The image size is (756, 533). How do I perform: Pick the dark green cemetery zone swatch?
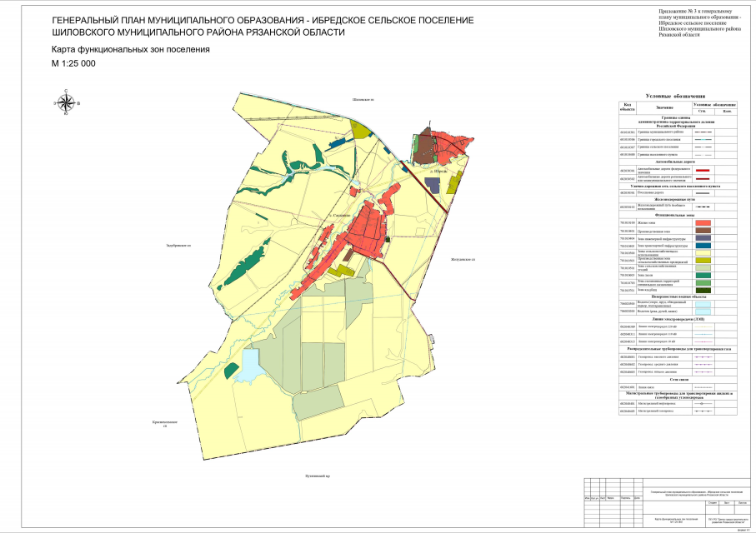pyautogui.click(x=702, y=290)
